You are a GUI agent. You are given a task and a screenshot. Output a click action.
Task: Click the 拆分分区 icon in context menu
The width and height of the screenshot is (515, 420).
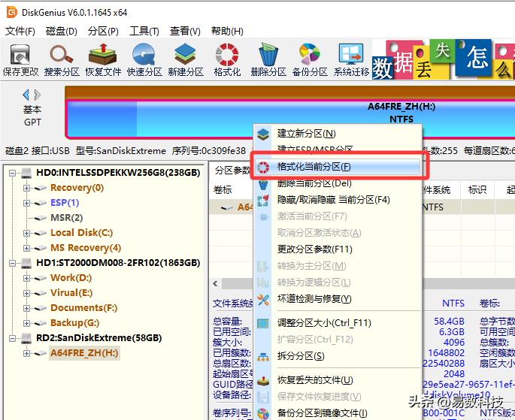pos(263,356)
